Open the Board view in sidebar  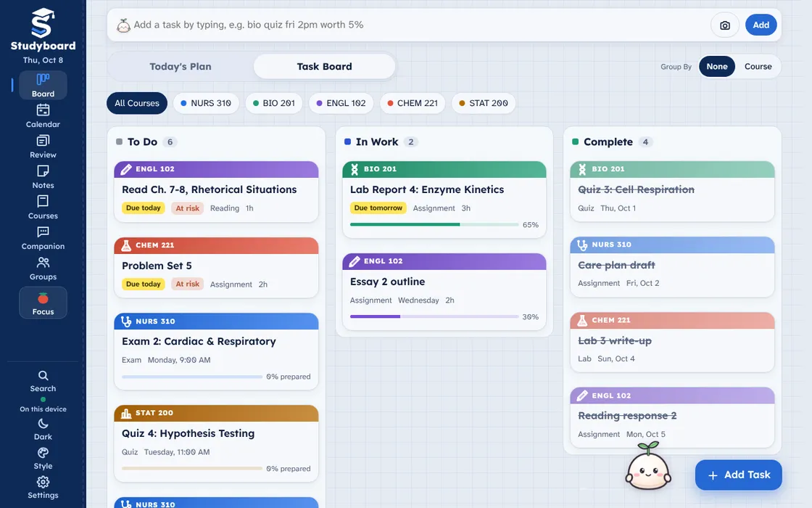click(43, 85)
